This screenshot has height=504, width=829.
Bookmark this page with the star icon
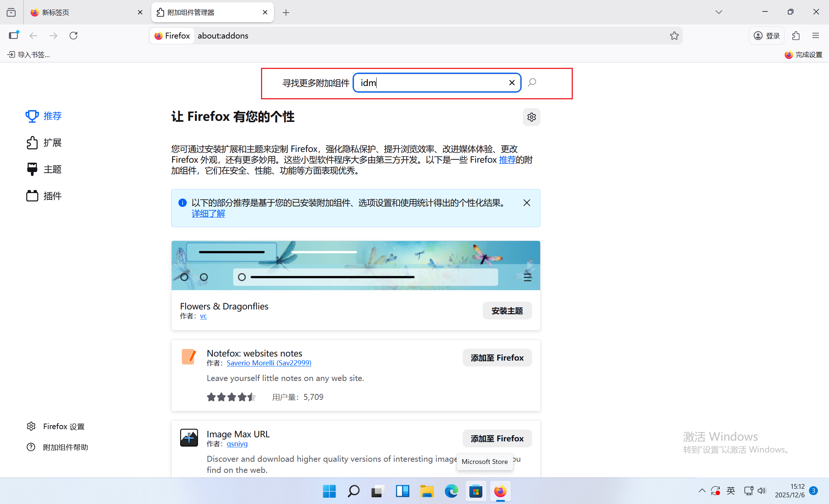click(674, 35)
